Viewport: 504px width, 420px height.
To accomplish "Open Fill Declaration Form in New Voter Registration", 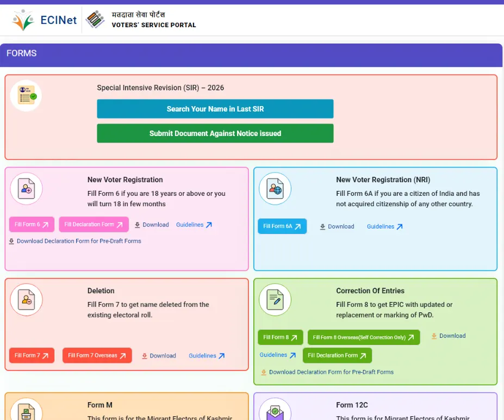I will pyautogui.click(x=94, y=225).
